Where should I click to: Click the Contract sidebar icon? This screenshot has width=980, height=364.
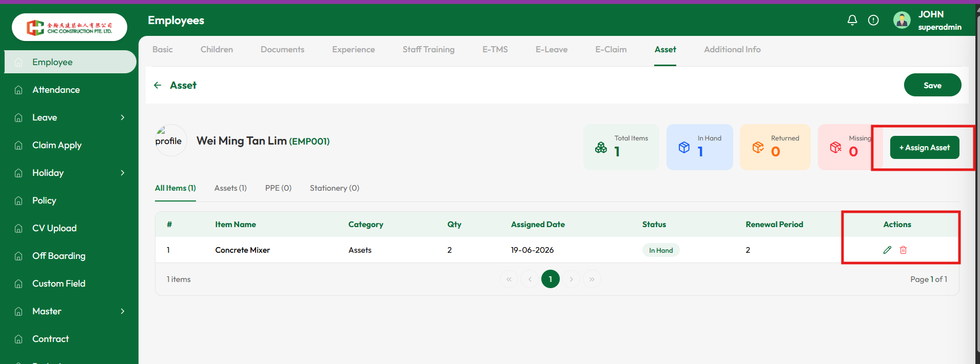pyautogui.click(x=18, y=339)
